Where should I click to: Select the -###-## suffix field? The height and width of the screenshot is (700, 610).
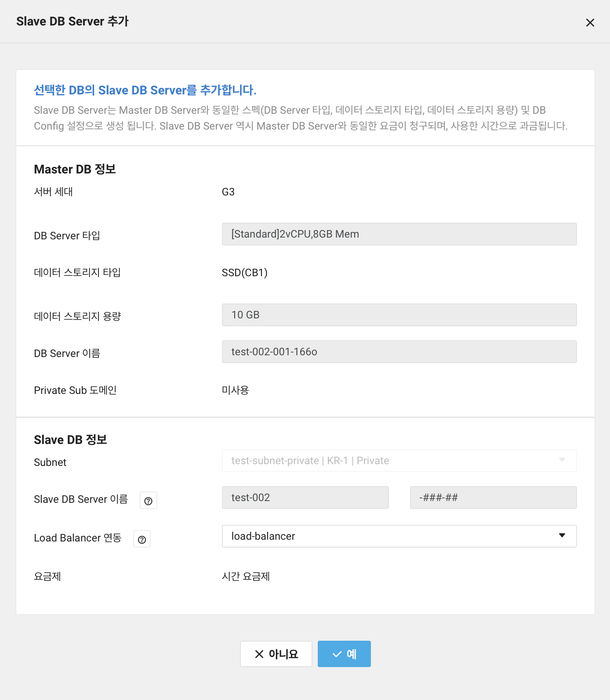tap(493, 498)
